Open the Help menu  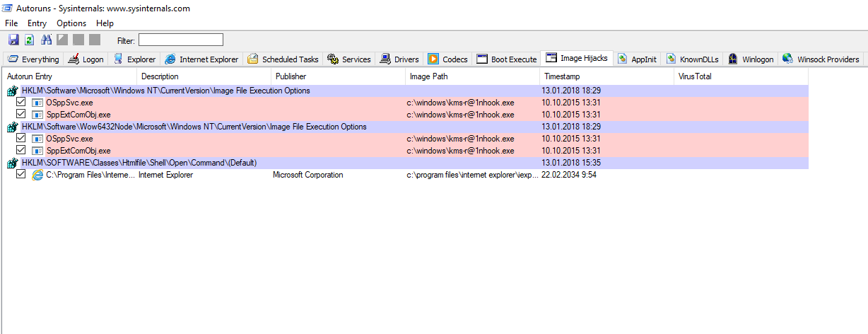click(105, 23)
